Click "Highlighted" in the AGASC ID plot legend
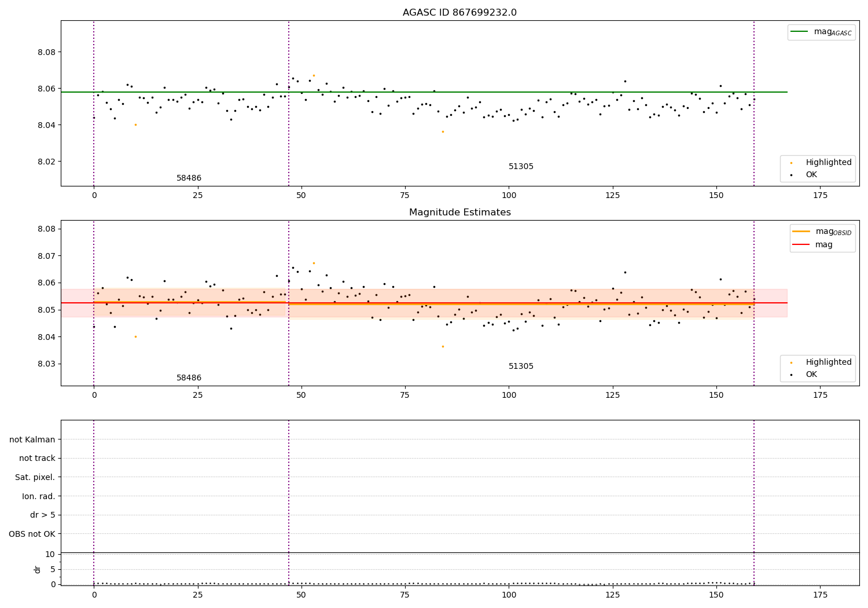Image resolution: width=868 pixels, height=608 pixels. 829,163
